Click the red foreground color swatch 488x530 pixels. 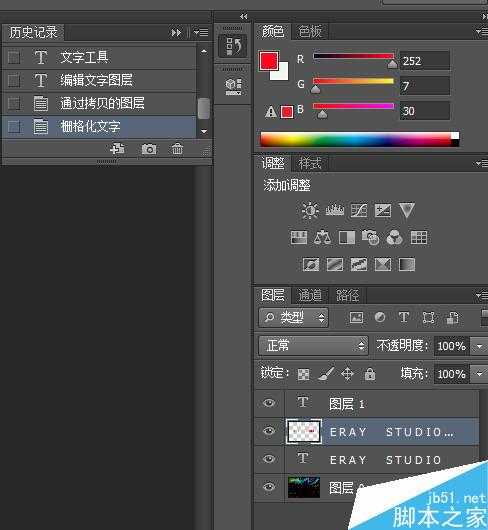coord(269,60)
